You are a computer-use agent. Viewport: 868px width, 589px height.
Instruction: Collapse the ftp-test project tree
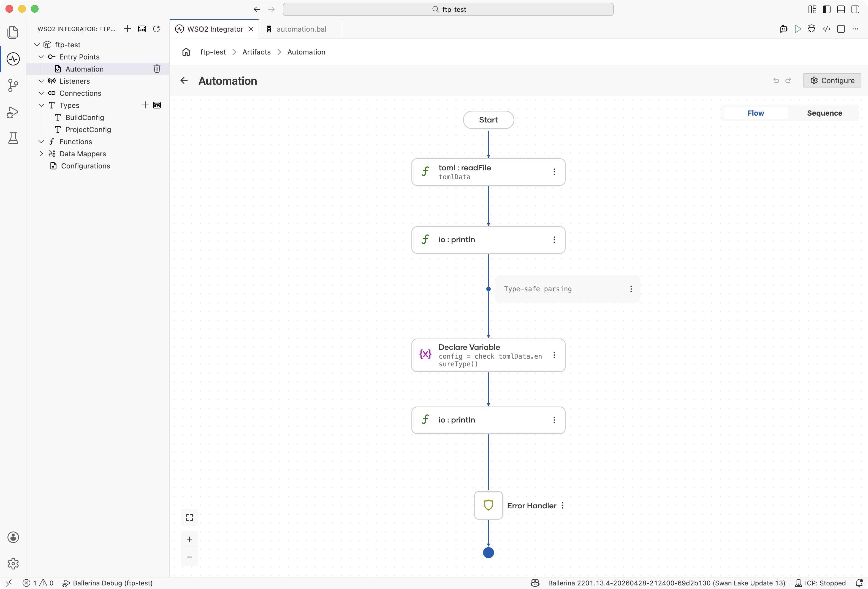pos(37,45)
